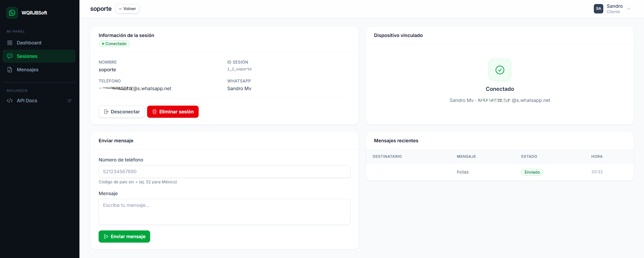644x258 pixels.
Task: Expand the Sandro user menu chevron
Action: 629,9
